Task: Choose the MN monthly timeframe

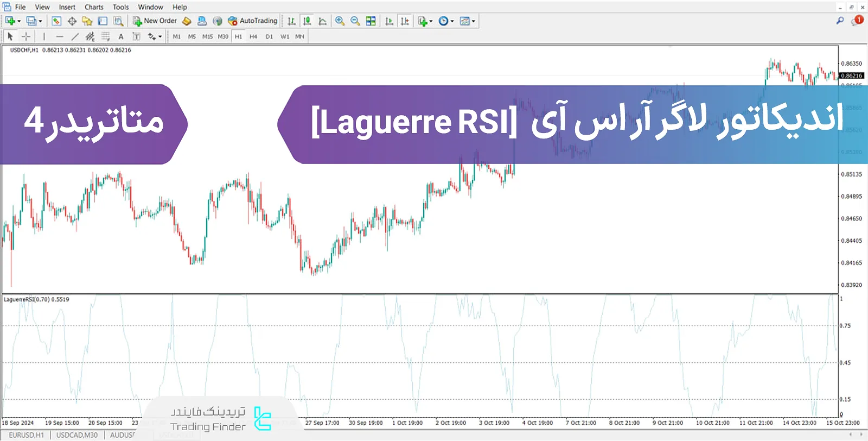Action: tap(299, 36)
